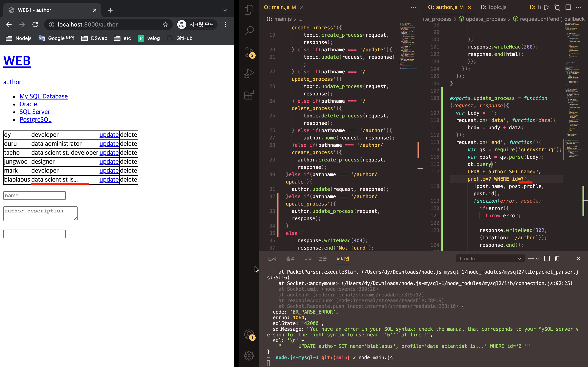Screen dimensions: 588x367
Task: Open the Run and Debug view
Action: pyautogui.click(x=249, y=73)
